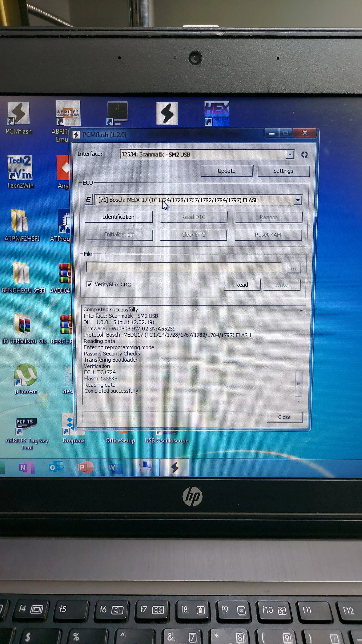Open the HEX editor desktop shortcut
Image resolution: width=362 pixels, height=644 pixels.
pyautogui.click(x=216, y=114)
